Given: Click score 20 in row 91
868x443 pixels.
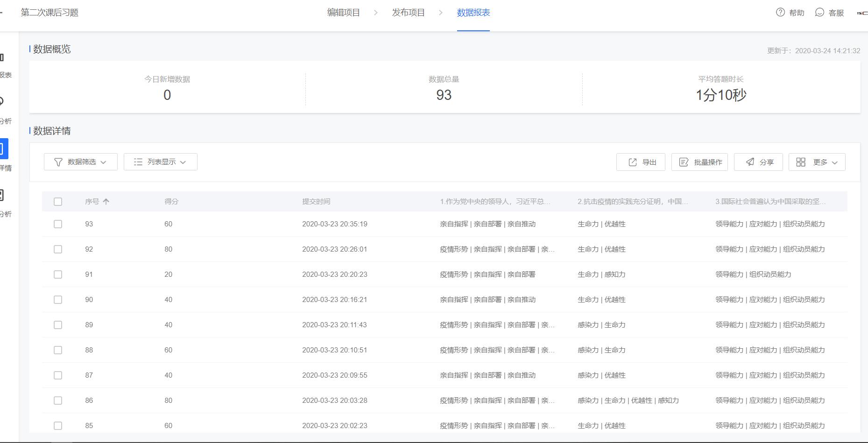Looking at the screenshot, I should pyautogui.click(x=168, y=274).
